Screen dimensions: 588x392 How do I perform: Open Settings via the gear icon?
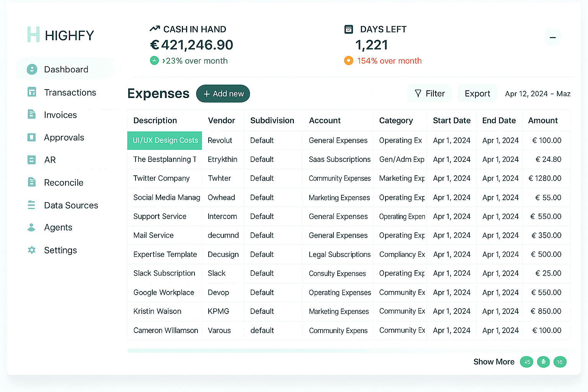click(x=31, y=250)
